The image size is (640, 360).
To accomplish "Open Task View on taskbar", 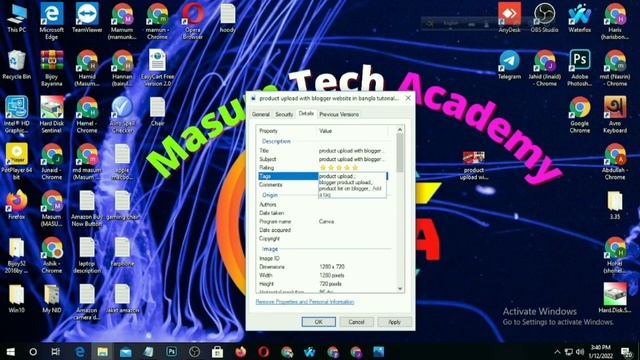I will pos(56,352).
